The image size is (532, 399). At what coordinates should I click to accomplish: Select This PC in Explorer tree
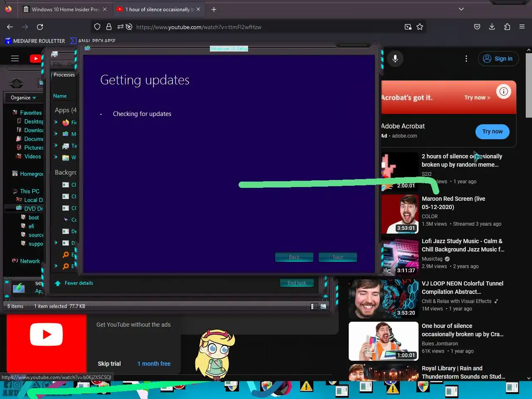(30, 191)
